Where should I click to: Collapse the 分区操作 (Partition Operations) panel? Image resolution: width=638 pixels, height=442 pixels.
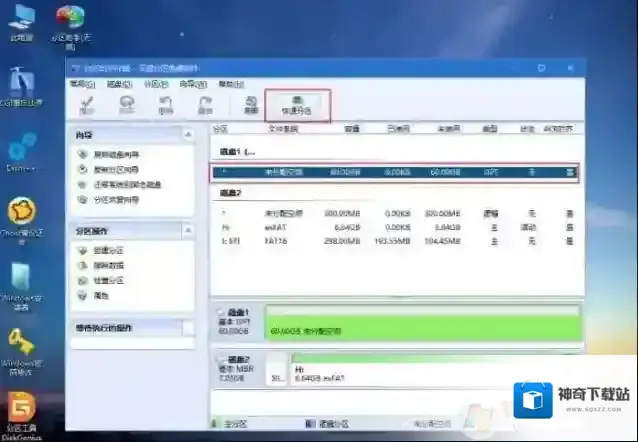pyautogui.click(x=187, y=230)
